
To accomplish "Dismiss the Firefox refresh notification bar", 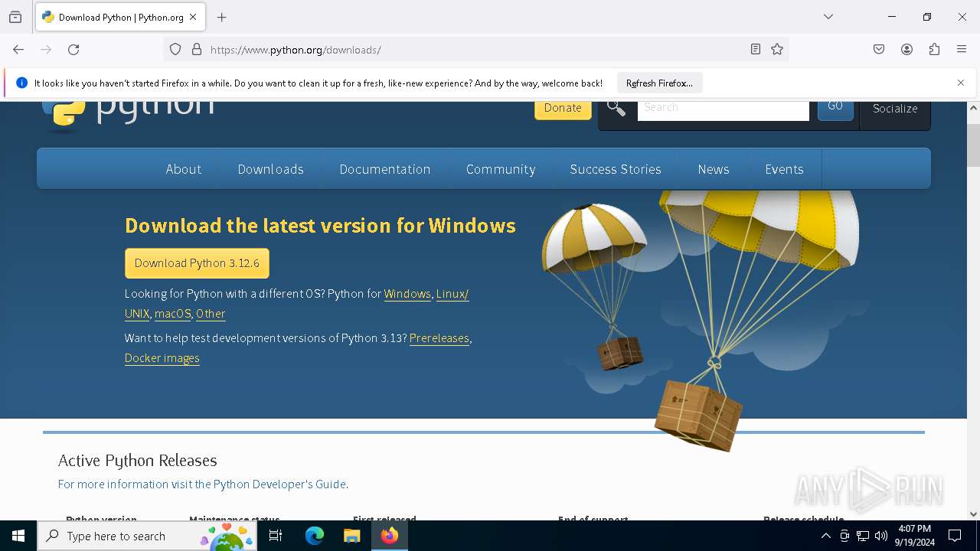I will click(961, 83).
